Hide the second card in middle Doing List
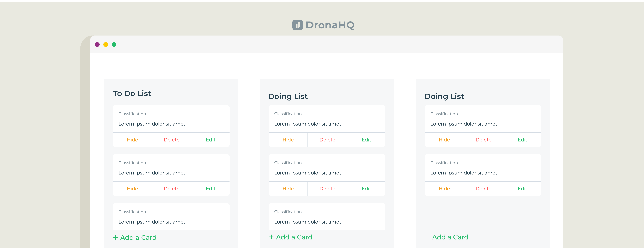 tap(288, 189)
